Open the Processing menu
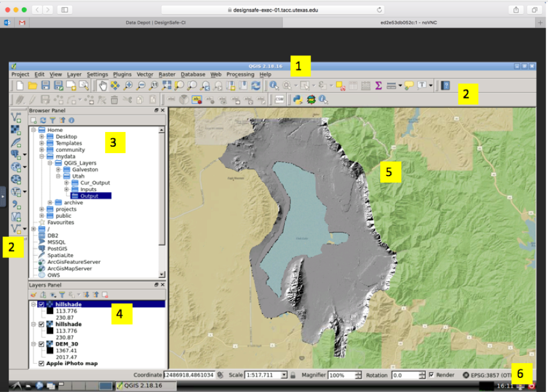This screenshot has height=392, width=548. click(240, 74)
